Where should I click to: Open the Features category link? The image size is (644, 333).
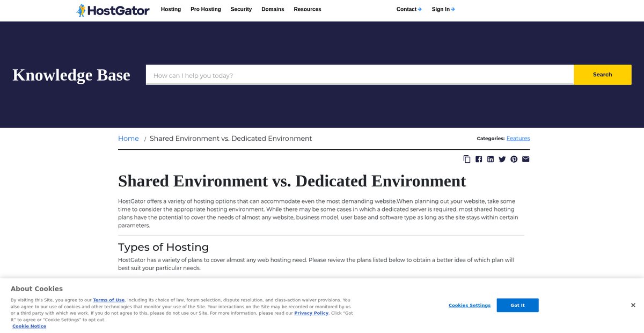tap(518, 139)
